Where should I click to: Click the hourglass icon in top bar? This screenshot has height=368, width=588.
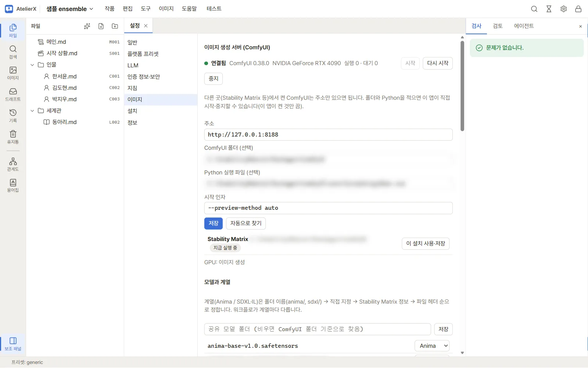pos(549,9)
